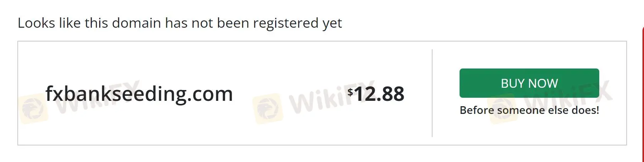The height and width of the screenshot is (162, 644).
Task: Click the green BUY NOW button
Action: [529, 83]
